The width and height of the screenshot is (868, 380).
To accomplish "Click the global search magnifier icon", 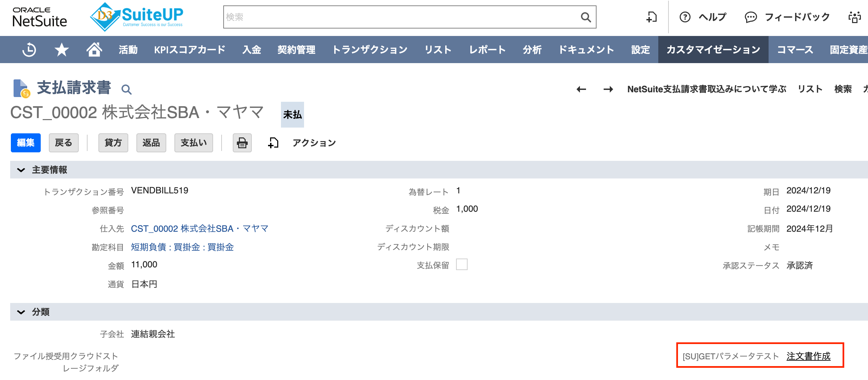I will (586, 17).
